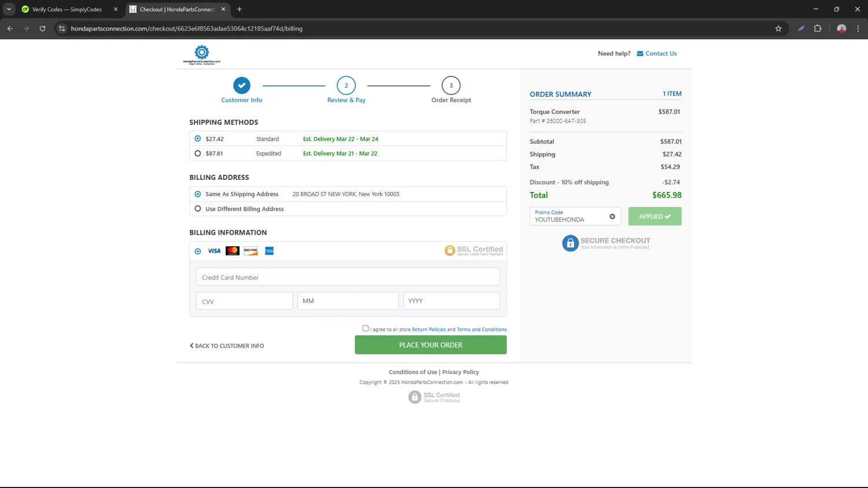Open the browser Extensions puzzle icon
Image resolution: width=868 pixels, height=488 pixels.
(818, 28)
